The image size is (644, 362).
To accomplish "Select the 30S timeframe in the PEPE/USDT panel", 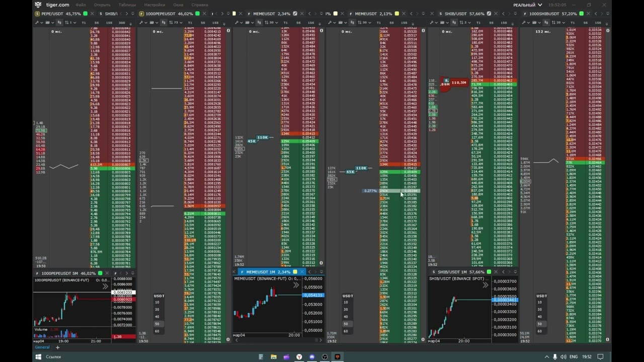I will pos(122,23).
